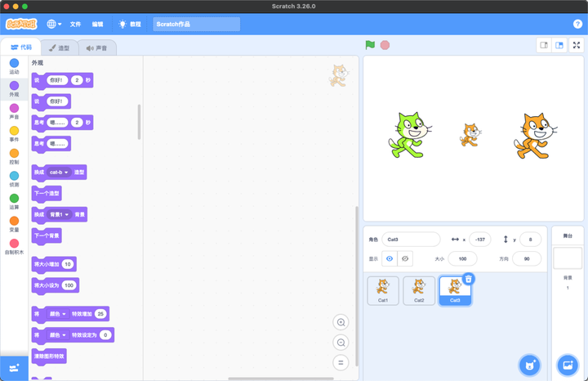Click the workspace vertical scrollbar
This screenshot has width=588, height=381.
357,286
